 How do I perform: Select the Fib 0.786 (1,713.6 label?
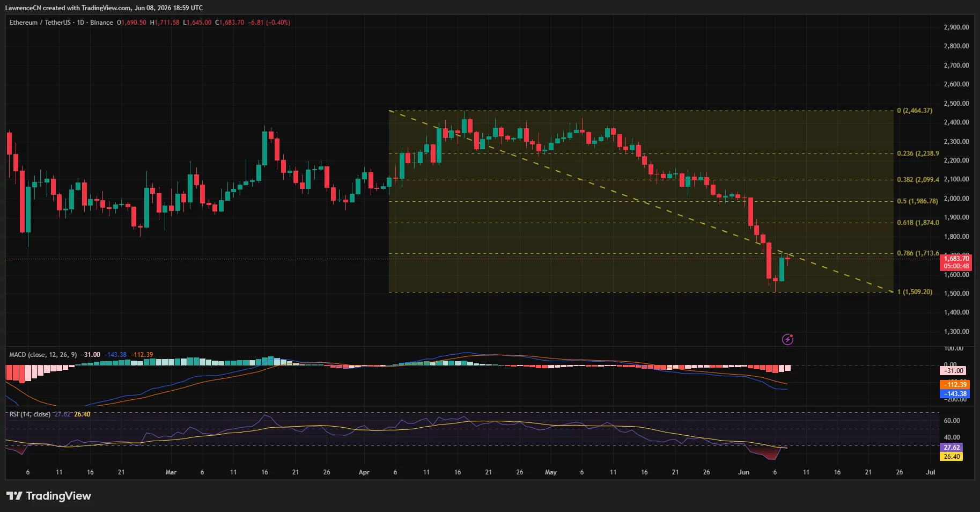click(x=918, y=253)
